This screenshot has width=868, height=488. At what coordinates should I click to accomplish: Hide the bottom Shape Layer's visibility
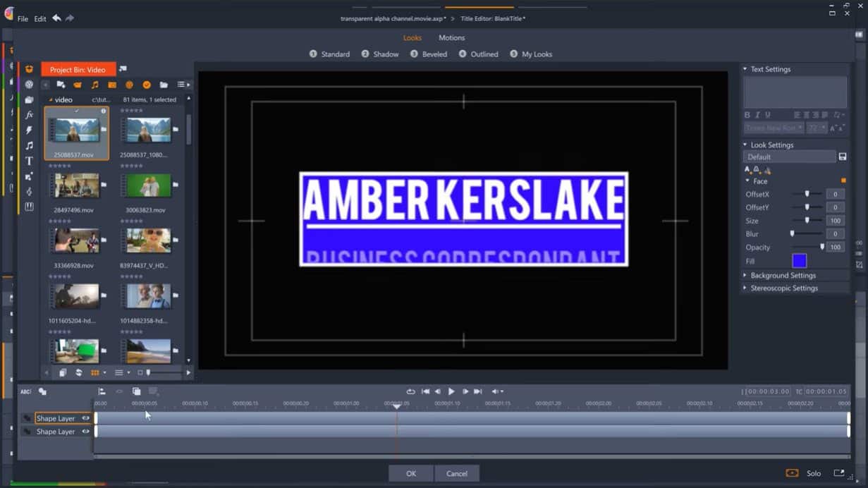pos(85,431)
